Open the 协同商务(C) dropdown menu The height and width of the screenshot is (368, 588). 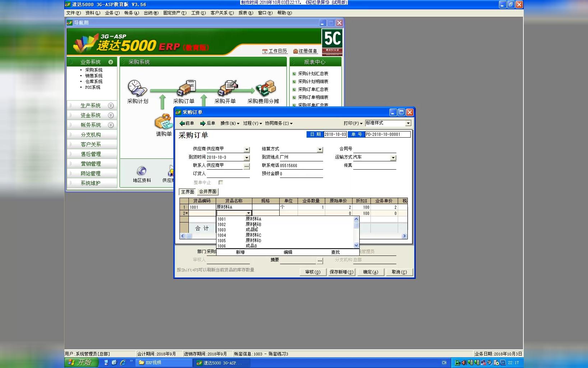point(279,123)
